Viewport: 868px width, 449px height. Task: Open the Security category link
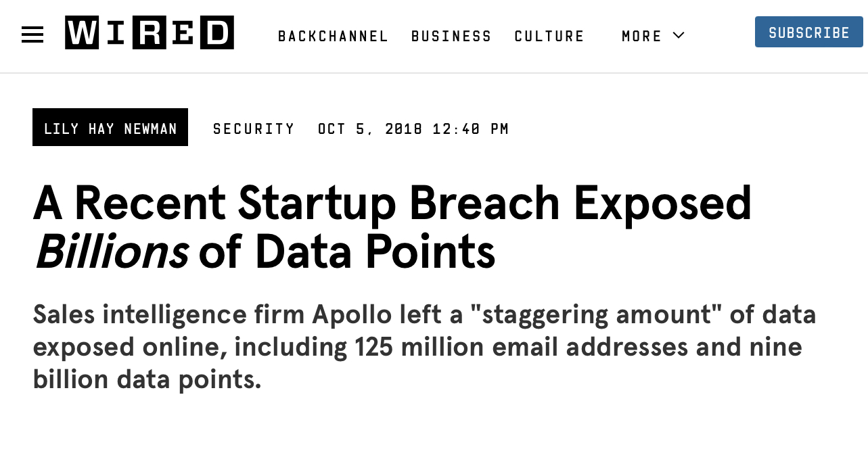click(254, 128)
